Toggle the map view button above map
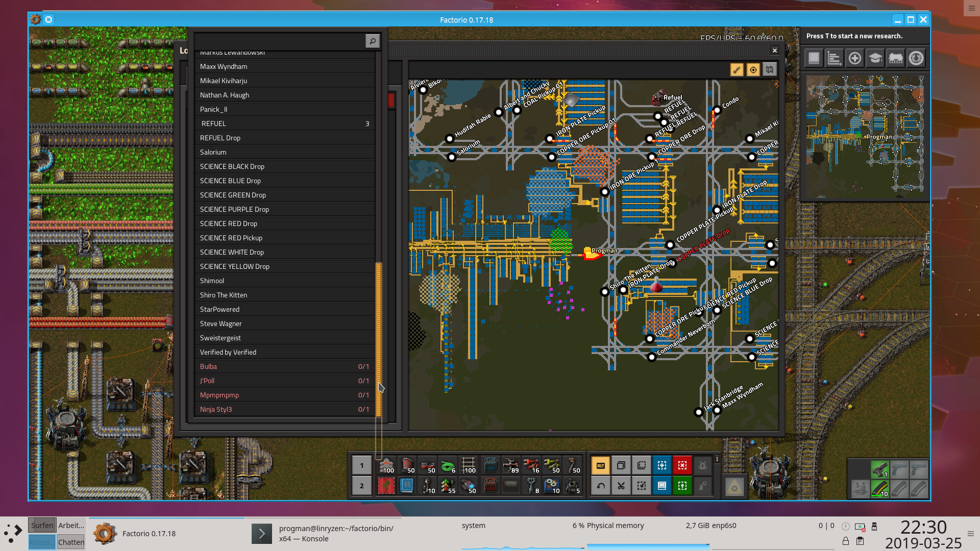 (770, 70)
